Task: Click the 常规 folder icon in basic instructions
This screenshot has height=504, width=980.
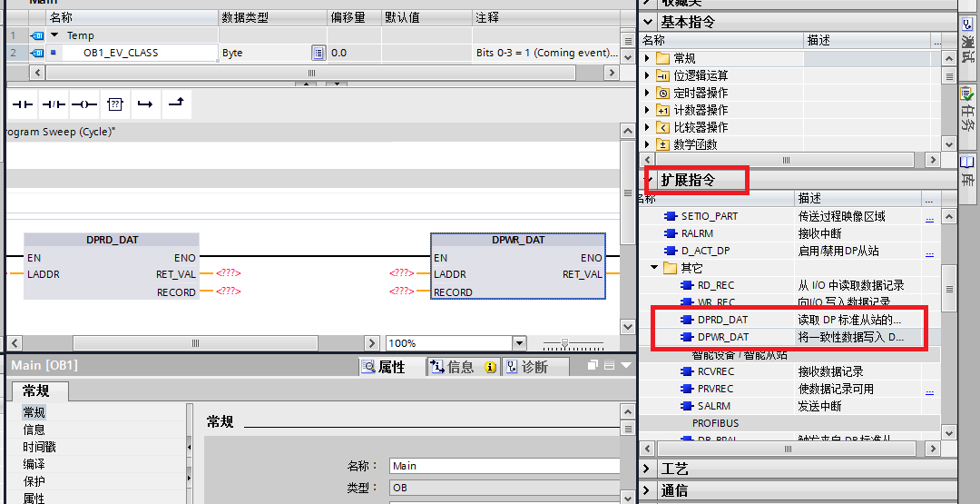Action: 662,59
